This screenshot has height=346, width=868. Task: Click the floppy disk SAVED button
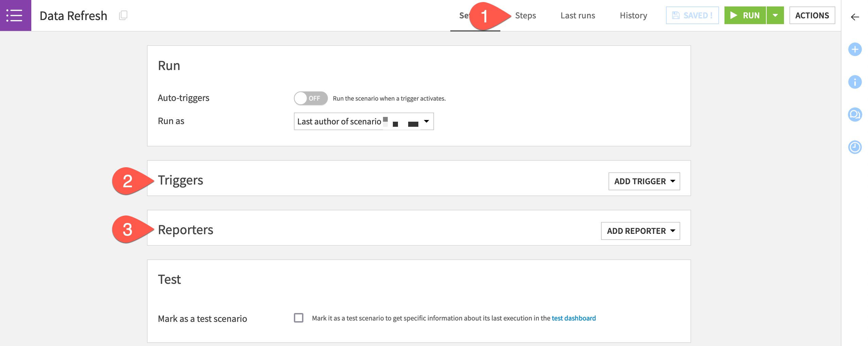(x=692, y=15)
